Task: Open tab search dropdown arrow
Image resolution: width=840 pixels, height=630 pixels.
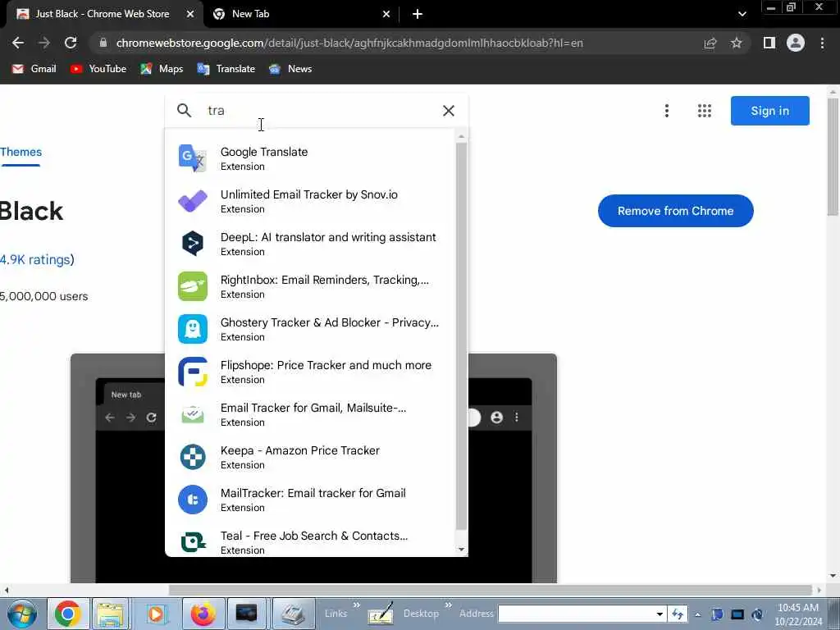Action: 742,14
